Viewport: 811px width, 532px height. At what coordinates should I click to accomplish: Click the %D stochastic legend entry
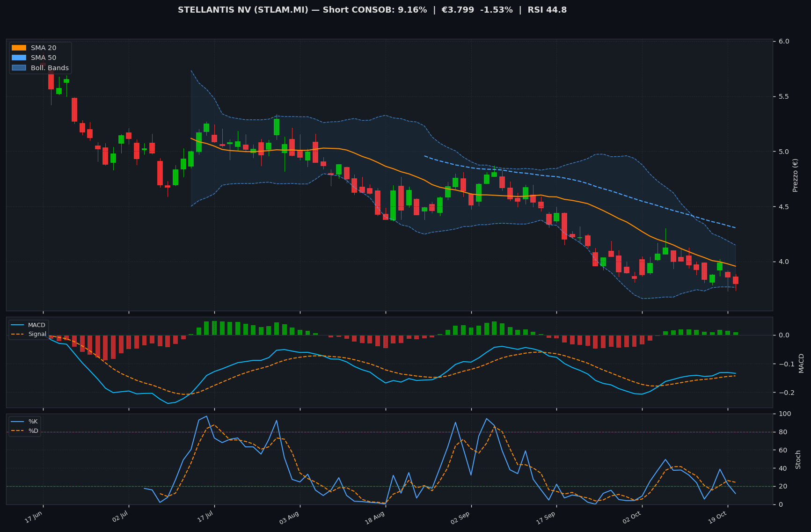coord(25,431)
